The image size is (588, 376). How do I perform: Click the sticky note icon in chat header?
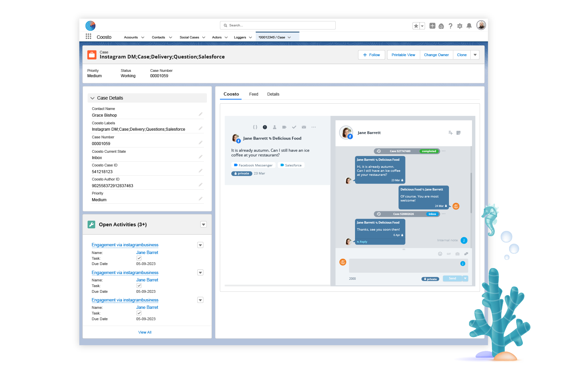coord(458,133)
